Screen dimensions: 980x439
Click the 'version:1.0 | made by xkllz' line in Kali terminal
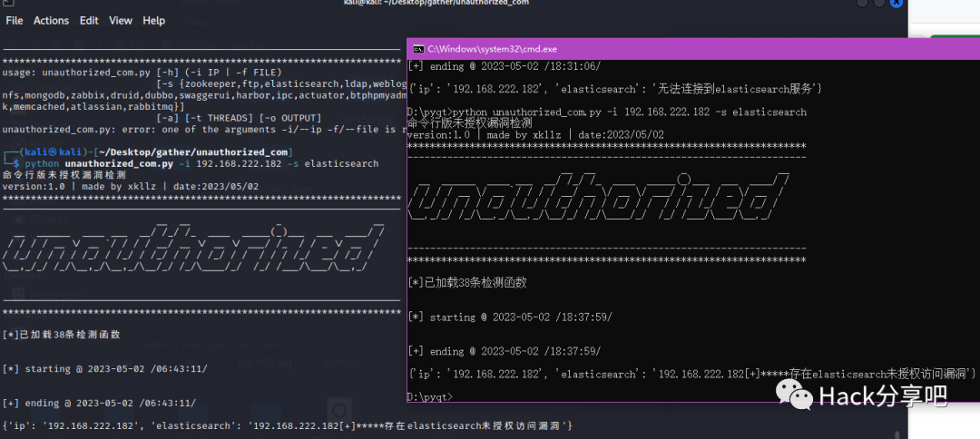pyautogui.click(x=130, y=186)
